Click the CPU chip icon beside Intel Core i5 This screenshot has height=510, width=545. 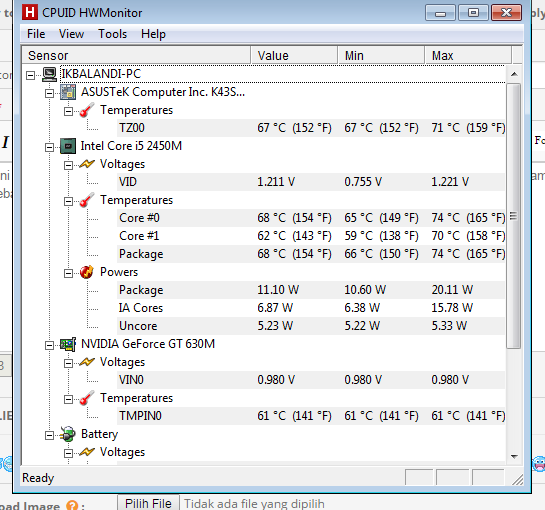[68, 146]
